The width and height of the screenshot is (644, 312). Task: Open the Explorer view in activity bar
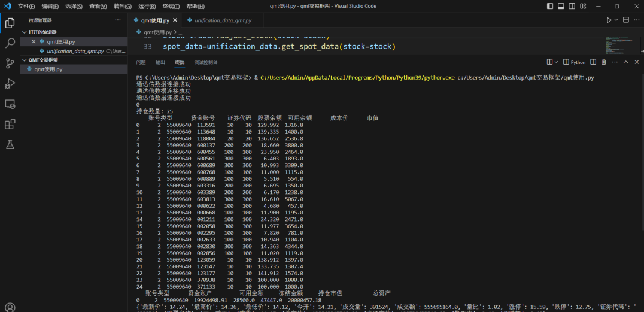10,23
